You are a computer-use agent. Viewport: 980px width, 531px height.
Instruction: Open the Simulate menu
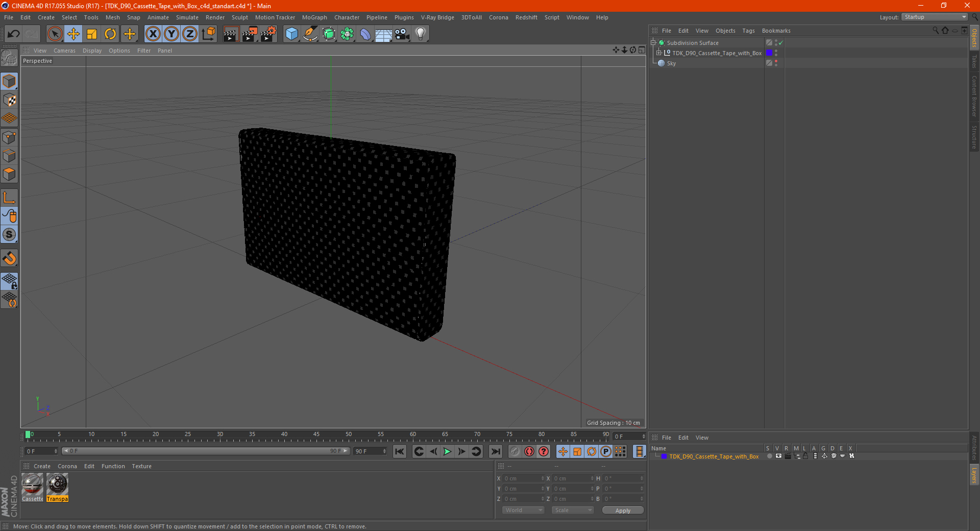(187, 17)
